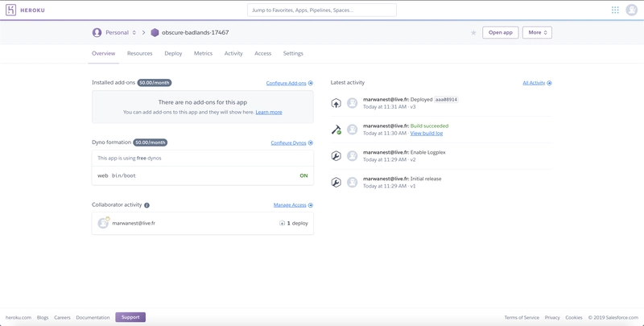This screenshot has width=644, height=326.
Task: Click the arrow icon beside Manage Access
Action: click(x=311, y=205)
